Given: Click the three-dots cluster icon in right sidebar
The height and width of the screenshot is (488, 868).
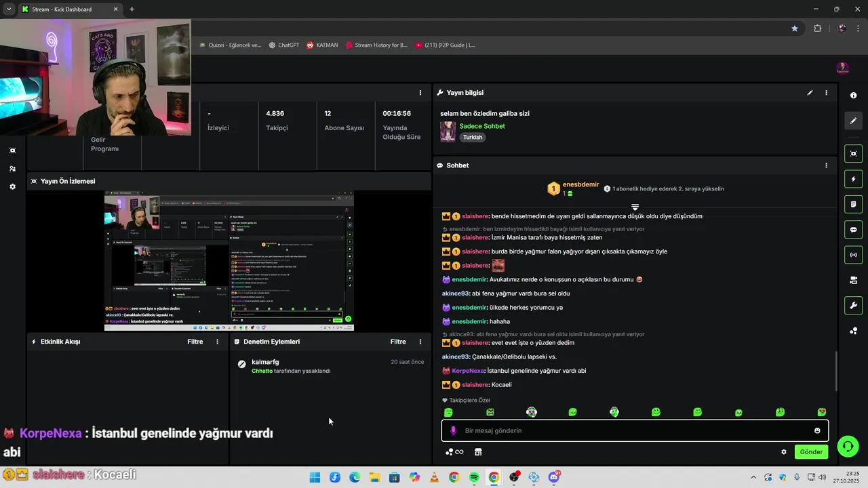Looking at the screenshot, I should pyautogui.click(x=853, y=331).
